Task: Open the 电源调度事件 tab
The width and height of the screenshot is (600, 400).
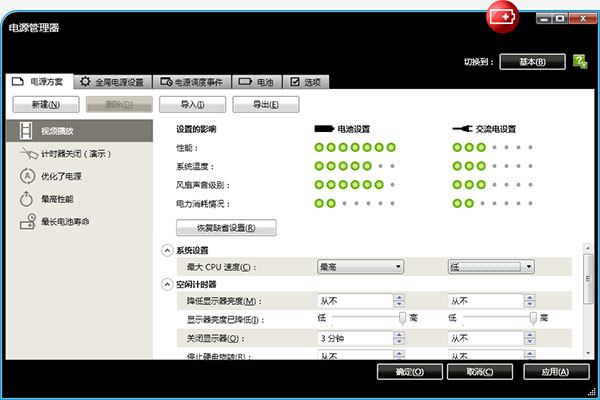Action: point(198,81)
